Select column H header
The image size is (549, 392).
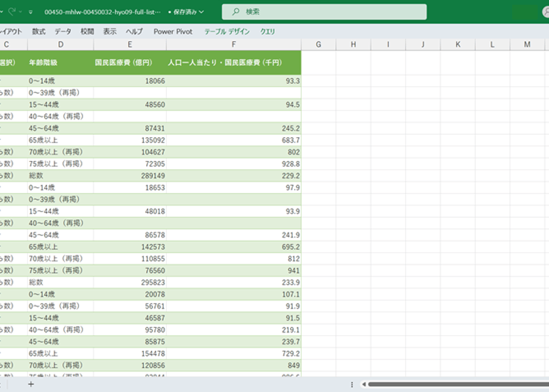354,45
